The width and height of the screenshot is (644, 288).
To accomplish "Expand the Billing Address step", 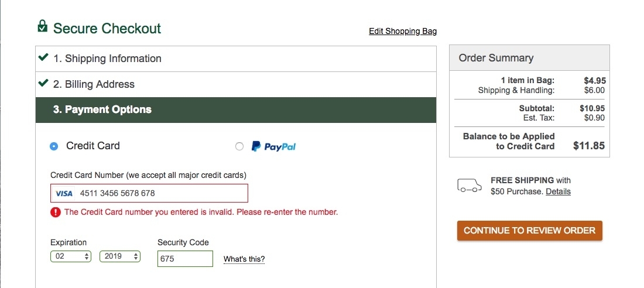I will [94, 84].
